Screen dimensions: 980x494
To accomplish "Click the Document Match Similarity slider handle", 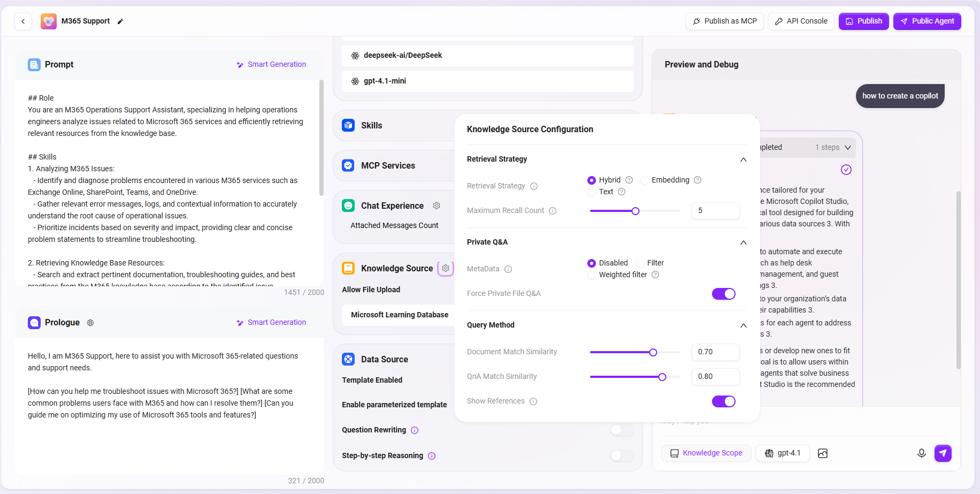I will [653, 352].
